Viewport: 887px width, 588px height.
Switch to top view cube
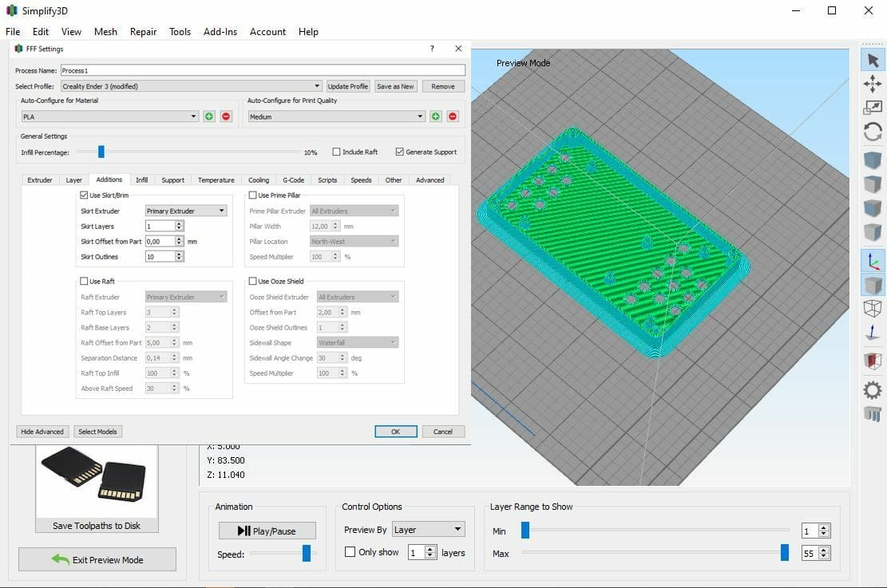[873, 184]
